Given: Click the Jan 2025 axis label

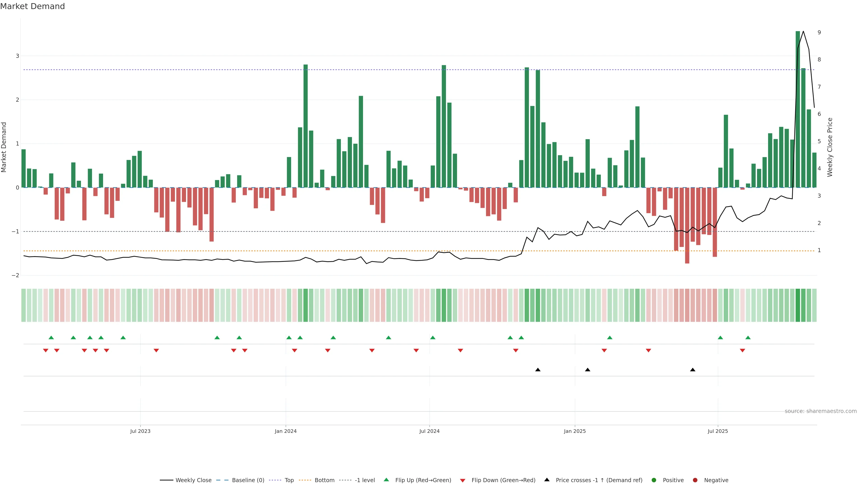Looking at the screenshot, I should 575,431.
